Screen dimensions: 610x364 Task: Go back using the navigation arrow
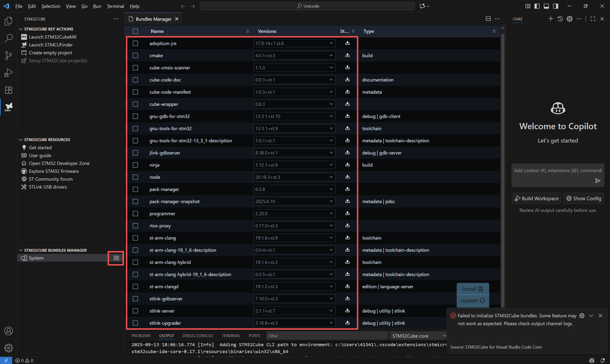[x=183, y=6]
